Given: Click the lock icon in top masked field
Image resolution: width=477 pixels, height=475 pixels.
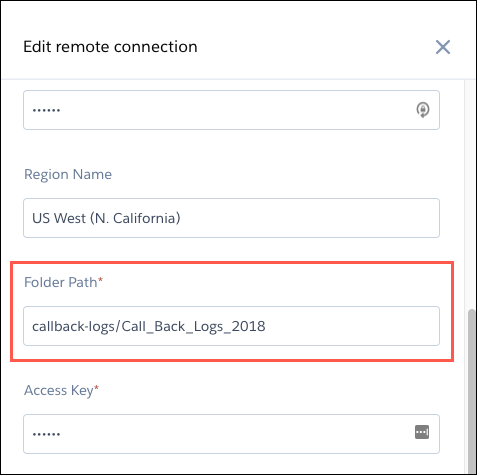Looking at the screenshot, I should pyautogui.click(x=423, y=110).
